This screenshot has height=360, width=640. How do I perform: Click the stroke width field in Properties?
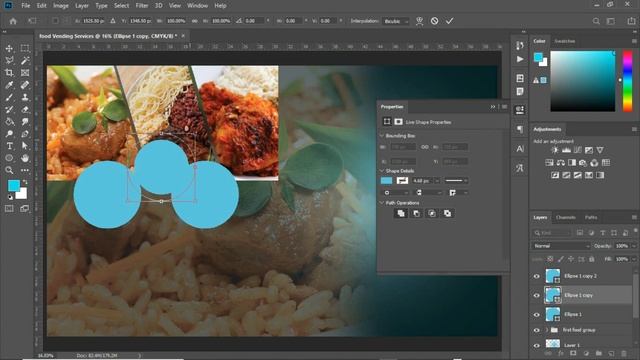(x=423, y=180)
